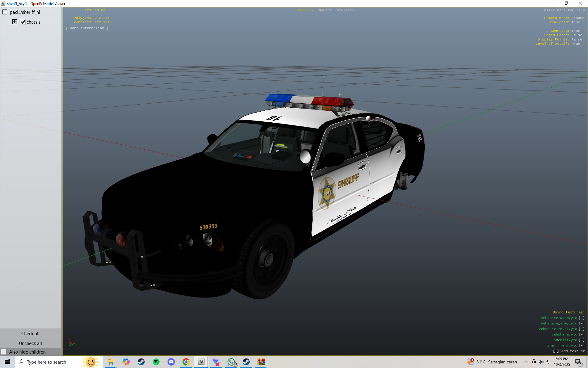Enable Also hide children checkbox
The image size is (588, 368).
point(4,352)
